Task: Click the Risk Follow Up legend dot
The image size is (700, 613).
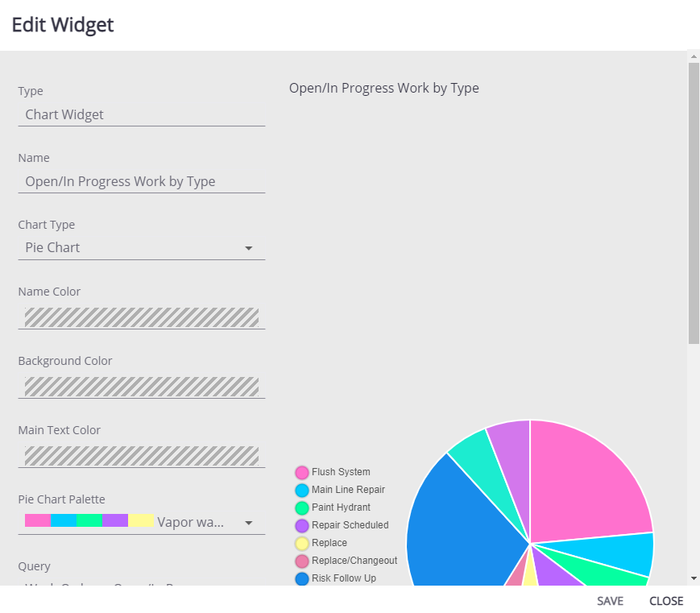Action: 302,578
